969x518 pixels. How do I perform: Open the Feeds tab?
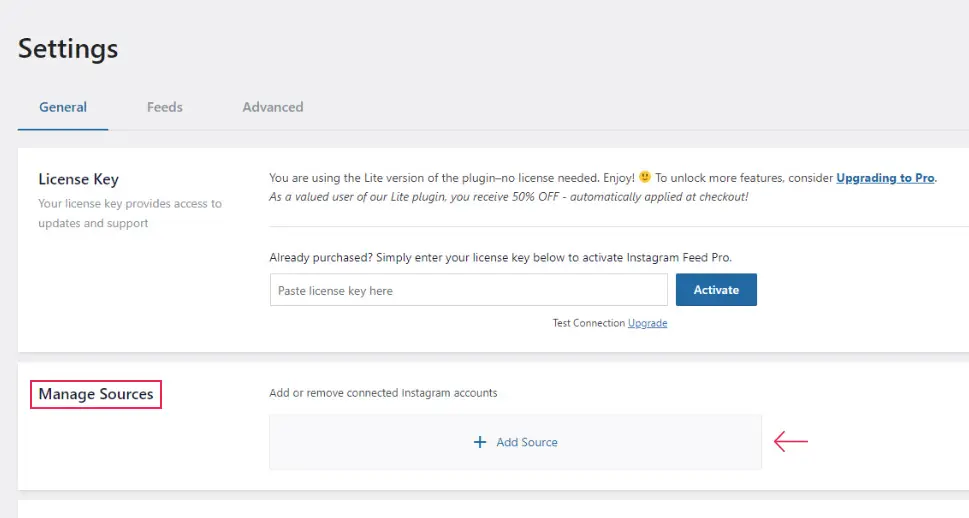click(x=164, y=107)
